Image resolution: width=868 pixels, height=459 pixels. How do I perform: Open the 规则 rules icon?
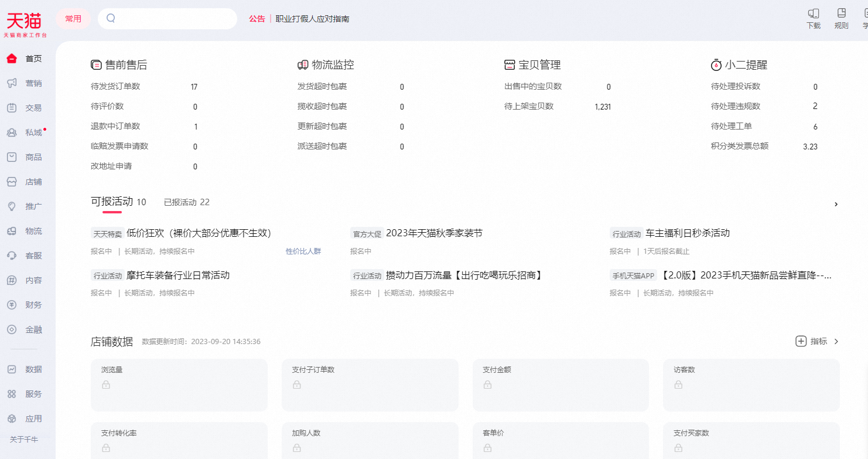(x=842, y=13)
